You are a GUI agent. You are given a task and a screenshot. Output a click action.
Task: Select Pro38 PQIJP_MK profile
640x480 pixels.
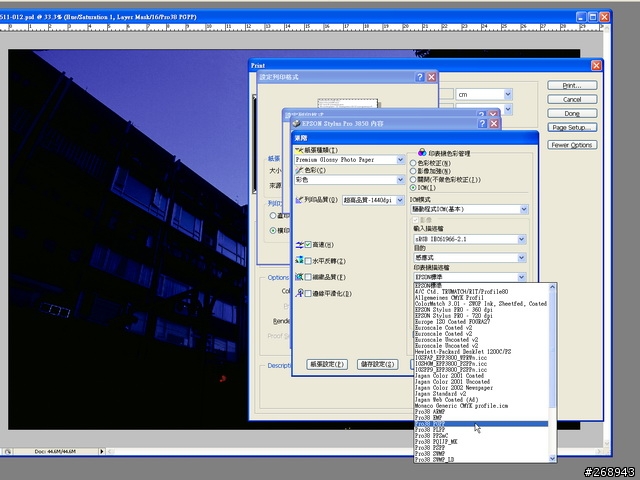pyautogui.click(x=481, y=442)
